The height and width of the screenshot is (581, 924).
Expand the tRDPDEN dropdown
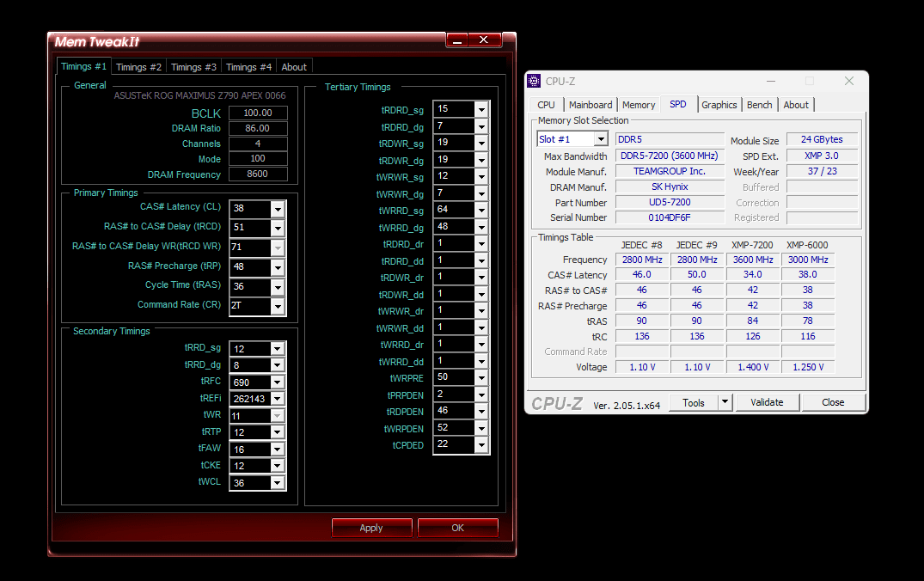482,412
